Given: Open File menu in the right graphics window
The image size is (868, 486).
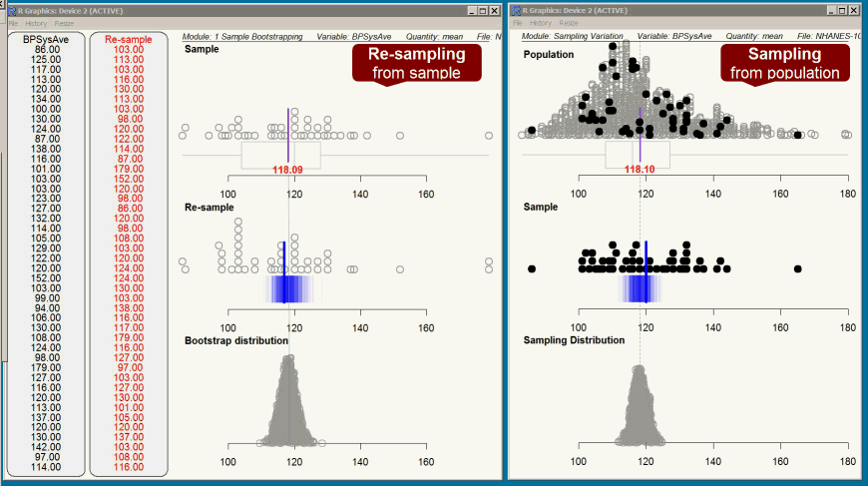Looking at the screenshot, I should click(517, 22).
